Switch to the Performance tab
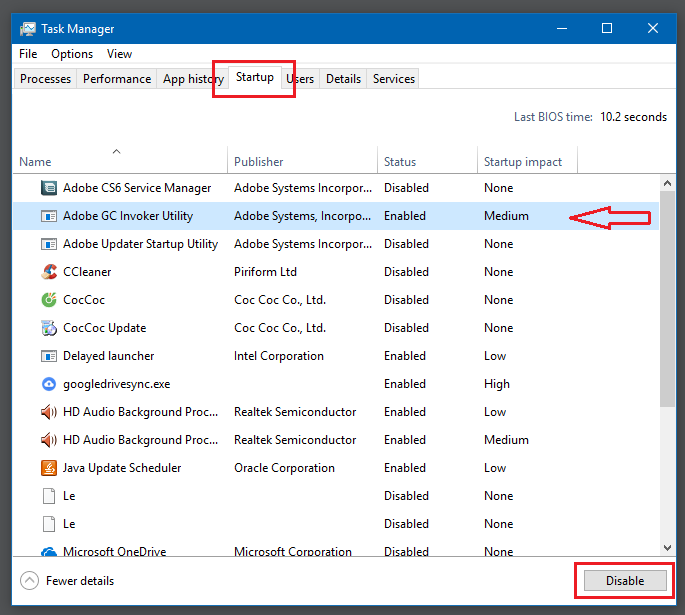The width and height of the screenshot is (685, 615). (x=117, y=79)
